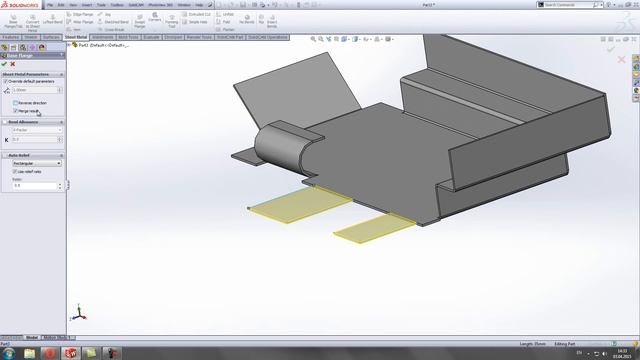The width and height of the screenshot is (640, 360).
Task: Click the Model tab at bottom
Action: (32, 338)
